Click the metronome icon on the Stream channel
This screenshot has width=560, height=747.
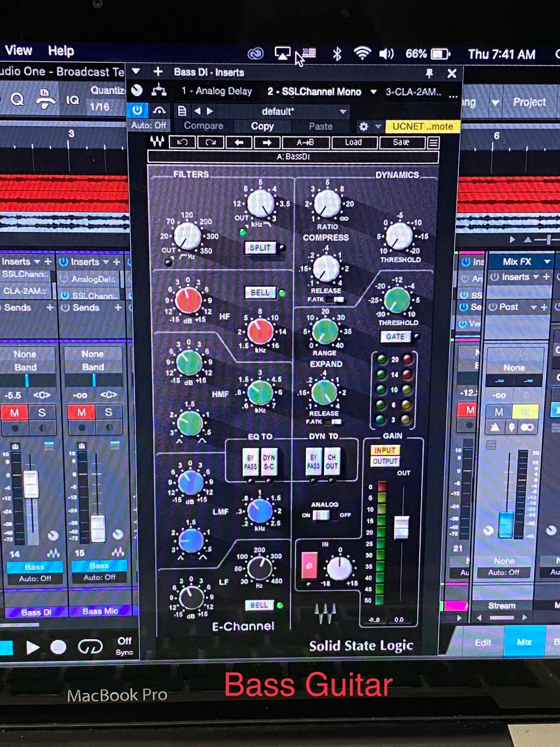point(495,427)
